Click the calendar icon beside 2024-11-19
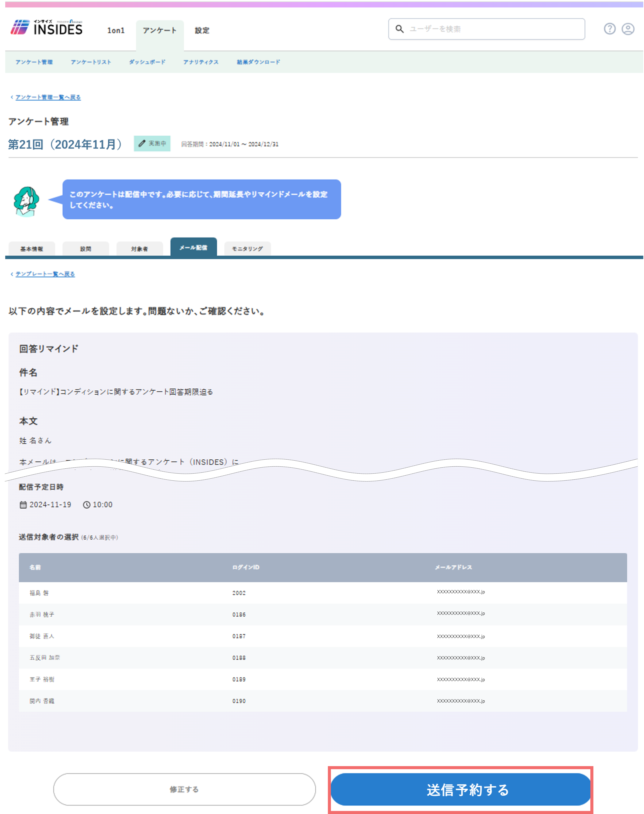 (23, 505)
